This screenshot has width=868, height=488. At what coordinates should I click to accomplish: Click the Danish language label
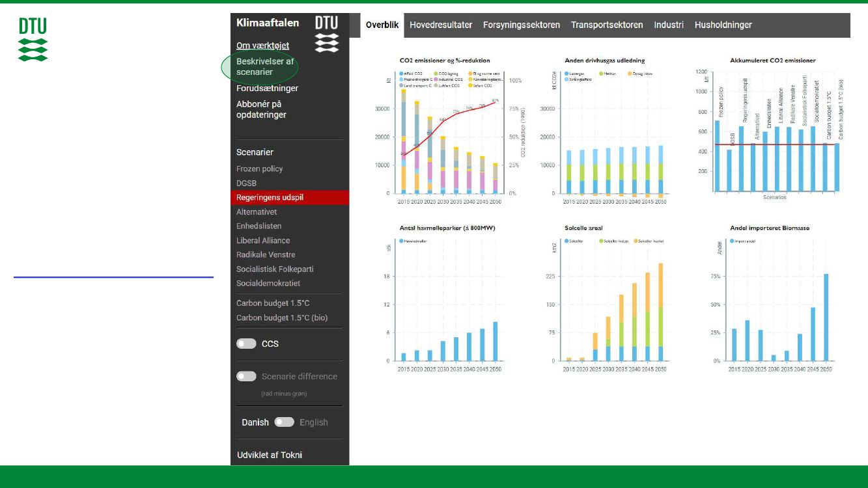(x=255, y=422)
